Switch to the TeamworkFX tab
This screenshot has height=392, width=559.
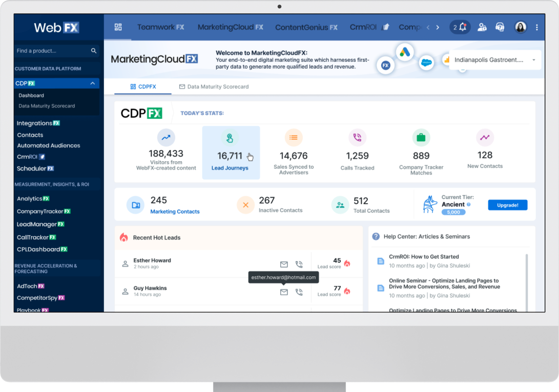(161, 27)
